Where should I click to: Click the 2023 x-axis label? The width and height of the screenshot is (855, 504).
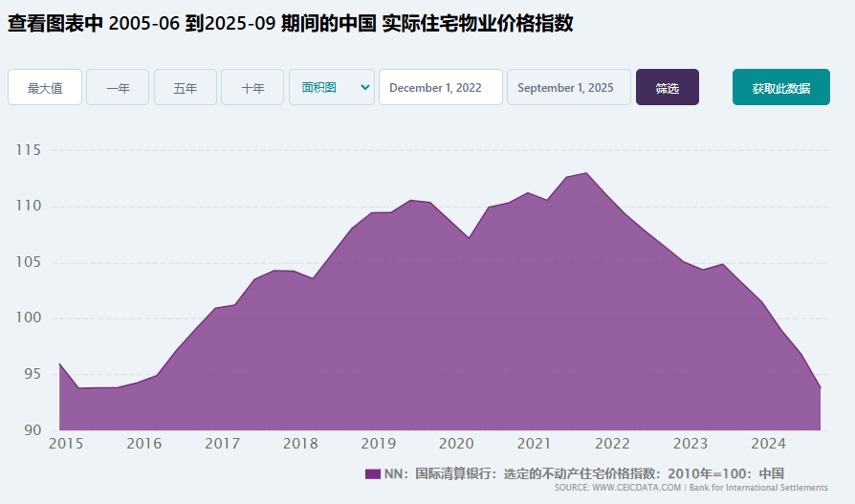tap(691, 444)
